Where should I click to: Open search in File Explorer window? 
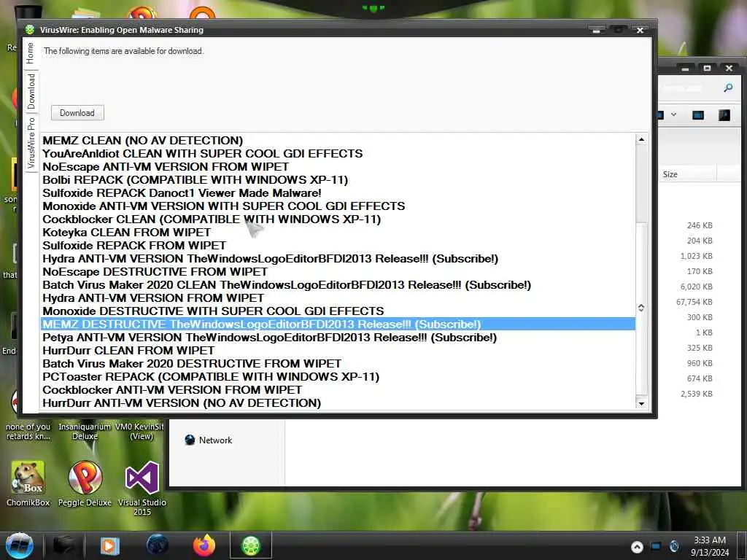point(728,87)
